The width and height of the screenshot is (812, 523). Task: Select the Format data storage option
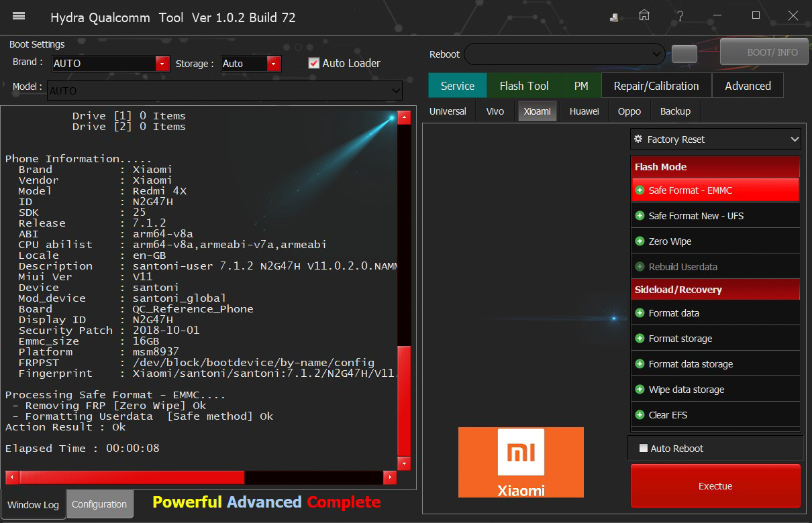coord(715,364)
